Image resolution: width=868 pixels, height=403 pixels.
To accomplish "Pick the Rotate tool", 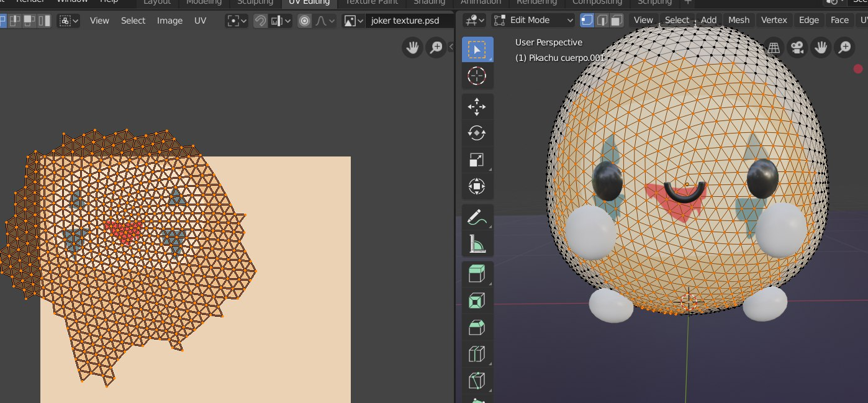I will coord(477,134).
